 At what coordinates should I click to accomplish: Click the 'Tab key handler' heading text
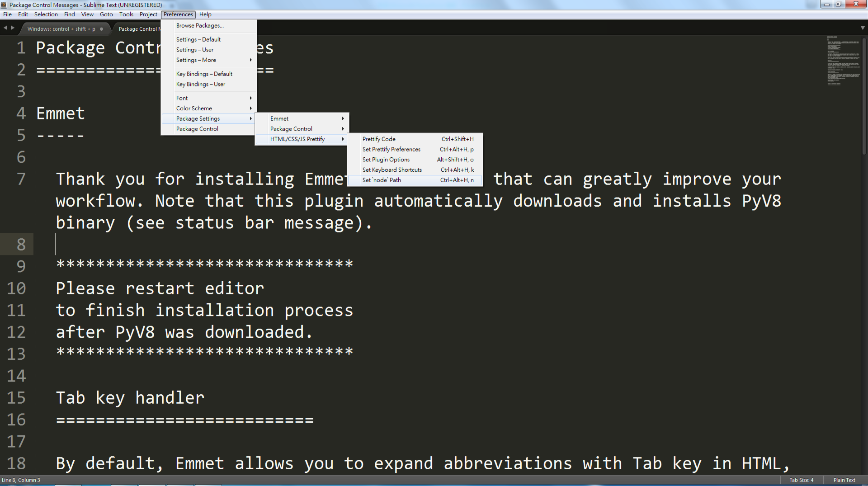(x=130, y=398)
